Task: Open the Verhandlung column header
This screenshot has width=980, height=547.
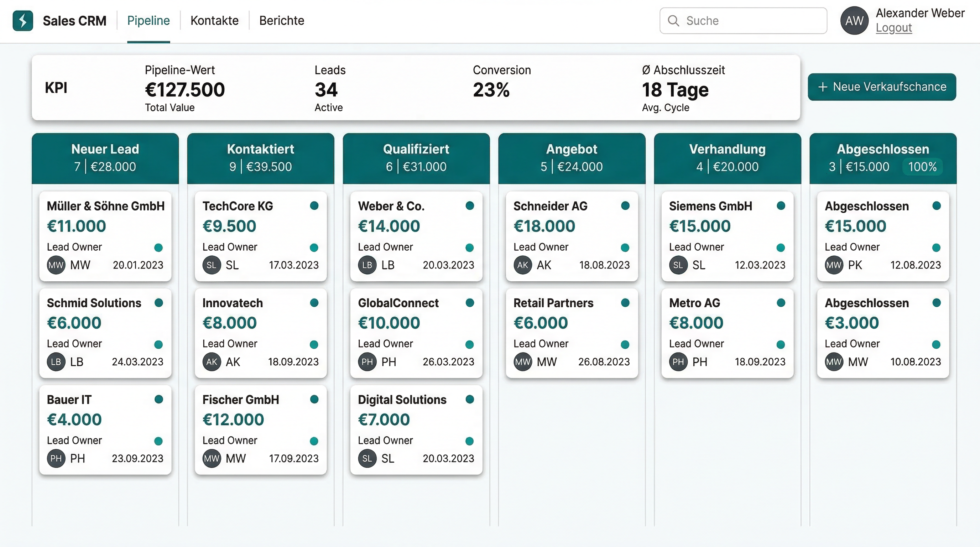Action: 727,157
